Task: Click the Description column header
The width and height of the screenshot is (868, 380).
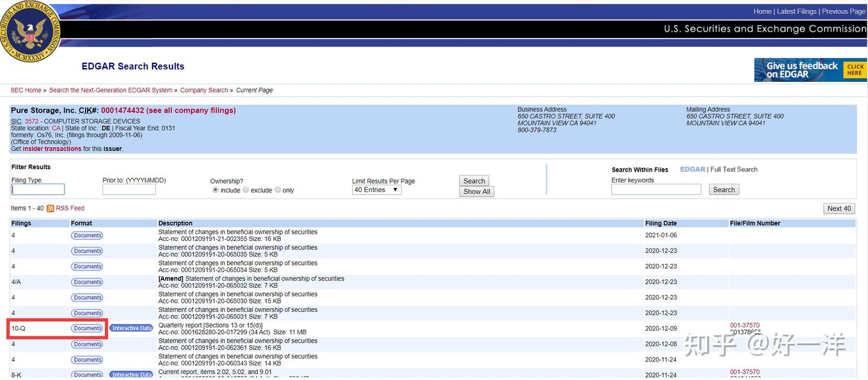Action: coord(175,223)
